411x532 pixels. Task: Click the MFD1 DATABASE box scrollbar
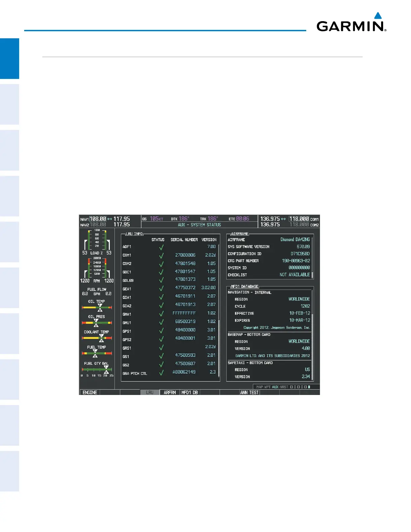(x=312, y=335)
